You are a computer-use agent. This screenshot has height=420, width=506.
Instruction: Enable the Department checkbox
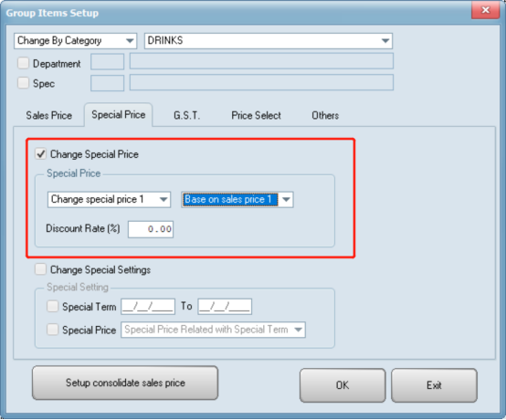click(23, 63)
